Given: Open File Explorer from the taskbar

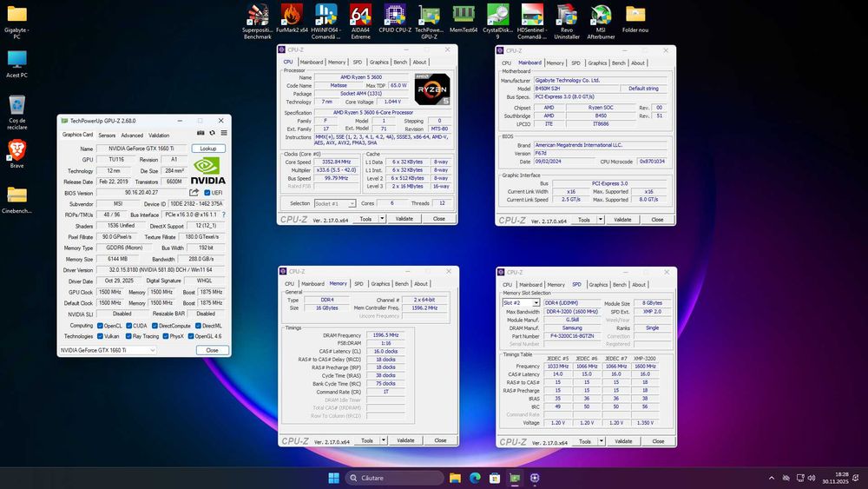Looking at the screenshot, I should (x=455, y=478).
